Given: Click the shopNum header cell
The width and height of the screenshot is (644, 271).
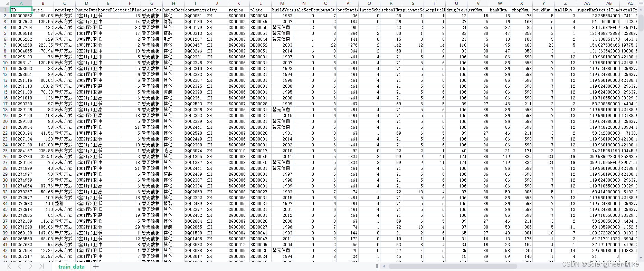Looking at the screenshot, I should [522, 10].
